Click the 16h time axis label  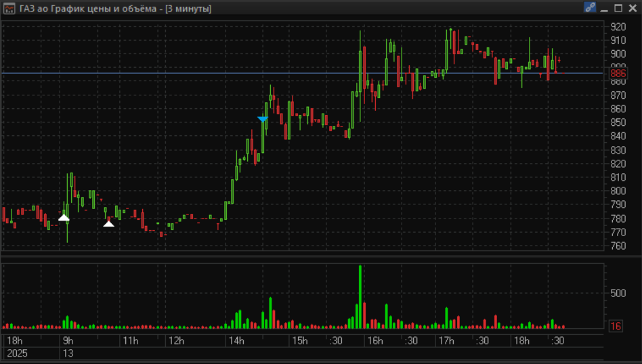pyautogui.click(x=375, y=341)
